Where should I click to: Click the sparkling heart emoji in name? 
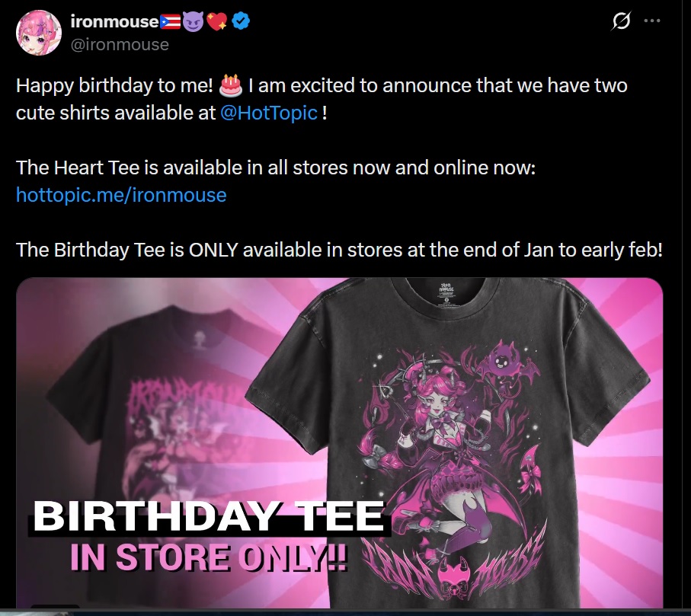coord(216,21)
